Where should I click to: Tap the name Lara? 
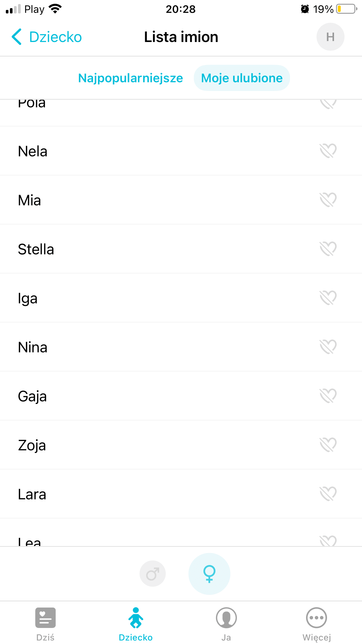coord(32,494)
